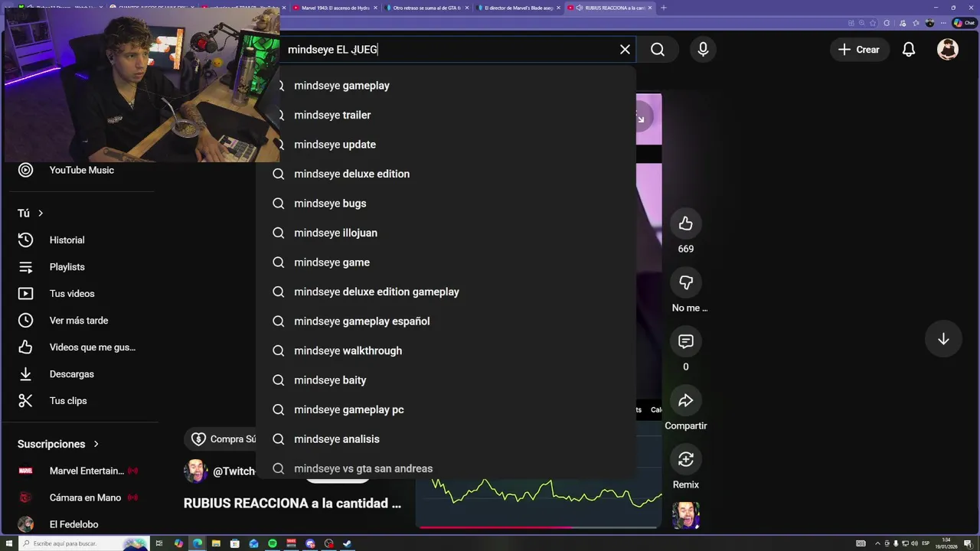Image resolution: width=980 pixels, height=551 pixels.
Task: Switch to 'El director de Marvel's Blade' tab
Action: click(518, 8)
